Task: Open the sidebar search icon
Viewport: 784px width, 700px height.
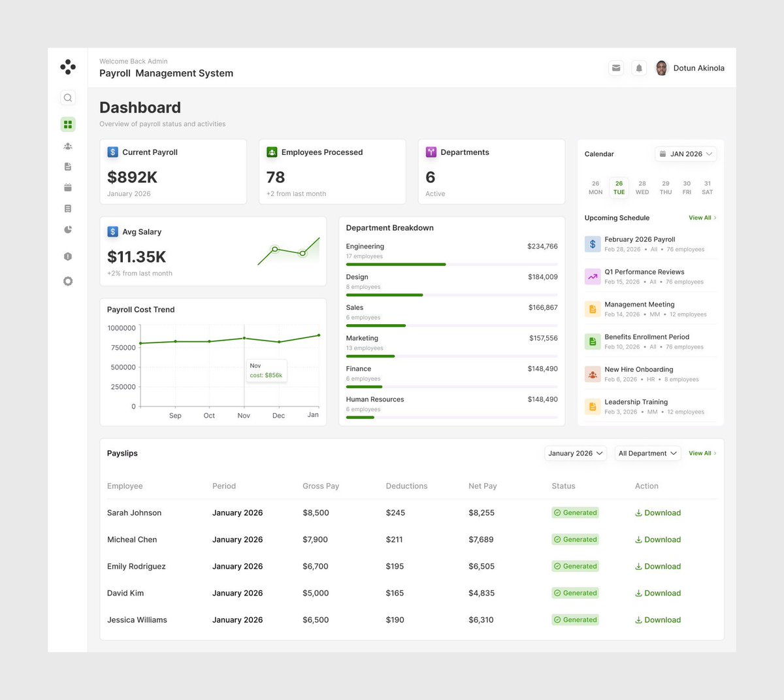Action: pyautogui.click(x=68, y=98)
